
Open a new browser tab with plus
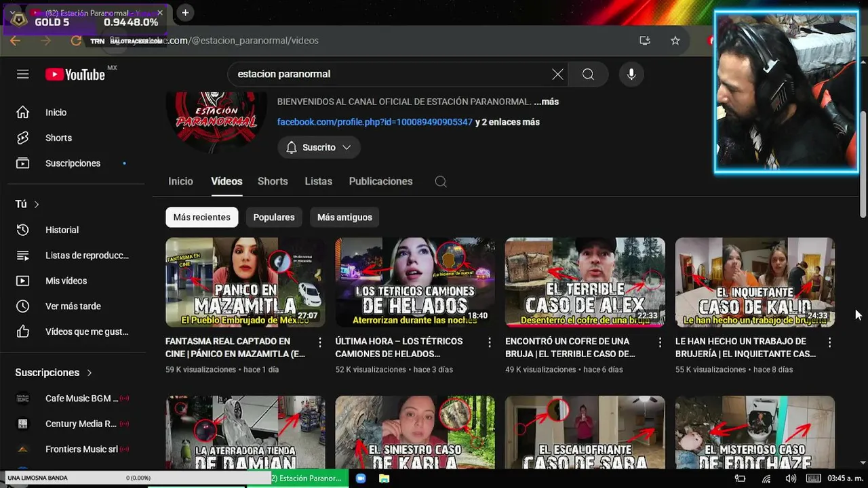click(185, 12)
